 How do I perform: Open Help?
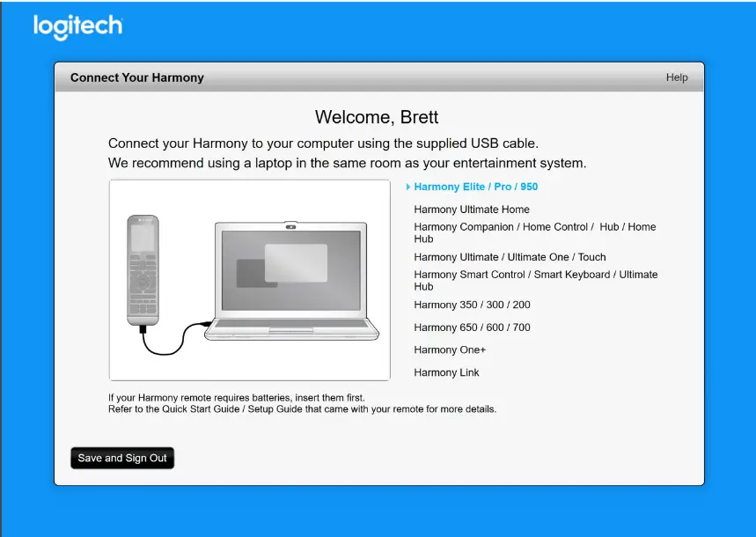click(677, 77)
